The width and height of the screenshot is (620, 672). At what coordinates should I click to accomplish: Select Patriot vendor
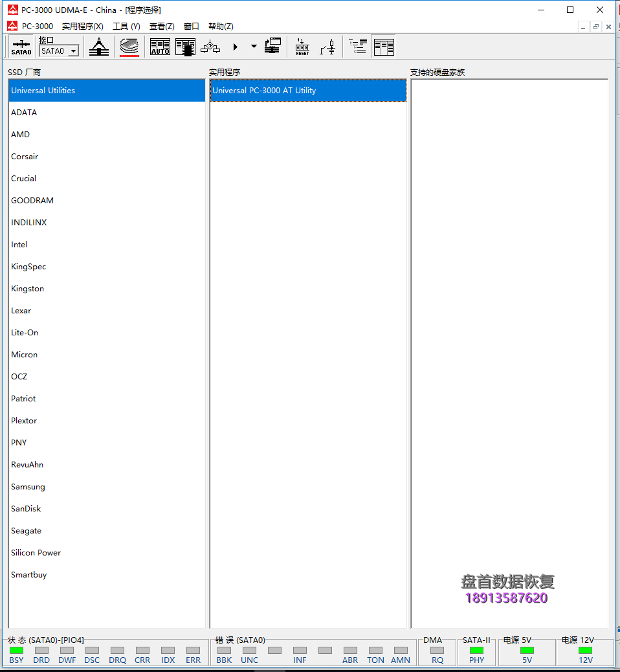[x=107, y=399]
